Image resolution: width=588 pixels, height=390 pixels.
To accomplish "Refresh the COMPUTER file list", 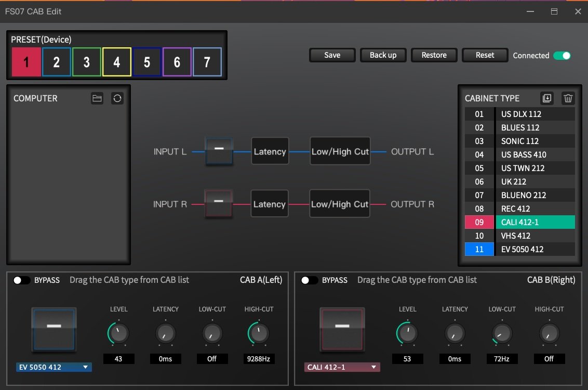I will click(x=117, y=98).
